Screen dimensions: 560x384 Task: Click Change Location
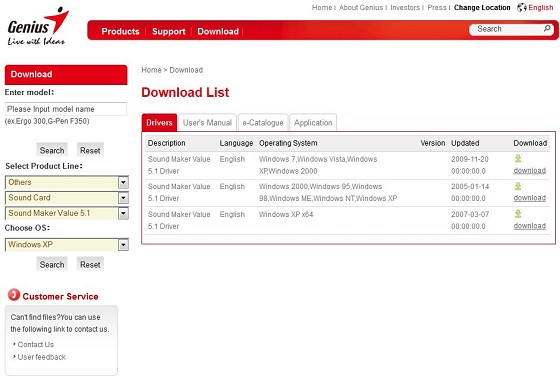coord(482,8)
